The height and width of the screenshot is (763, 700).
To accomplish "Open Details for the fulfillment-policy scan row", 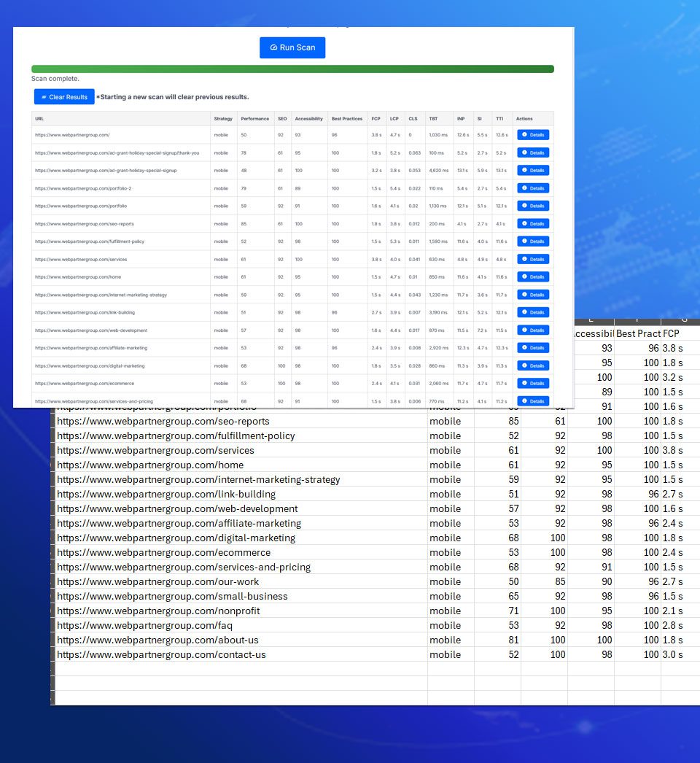I will 533,241.
